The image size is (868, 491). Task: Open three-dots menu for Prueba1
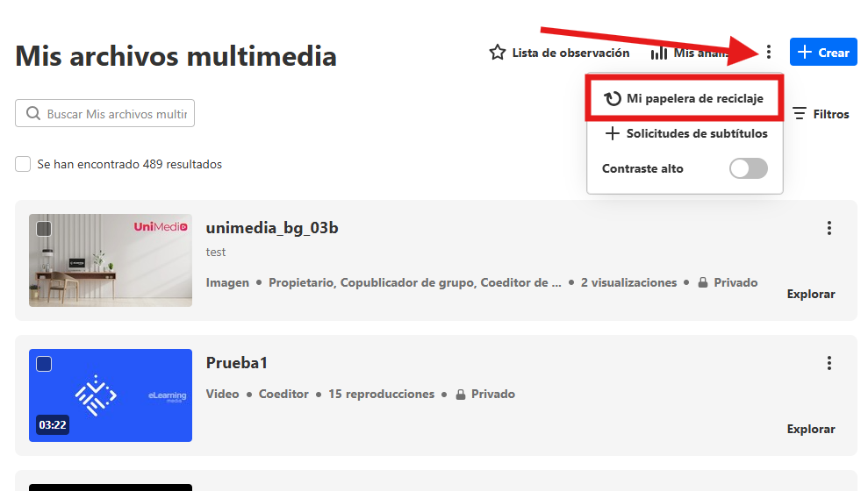pos(829,363)
